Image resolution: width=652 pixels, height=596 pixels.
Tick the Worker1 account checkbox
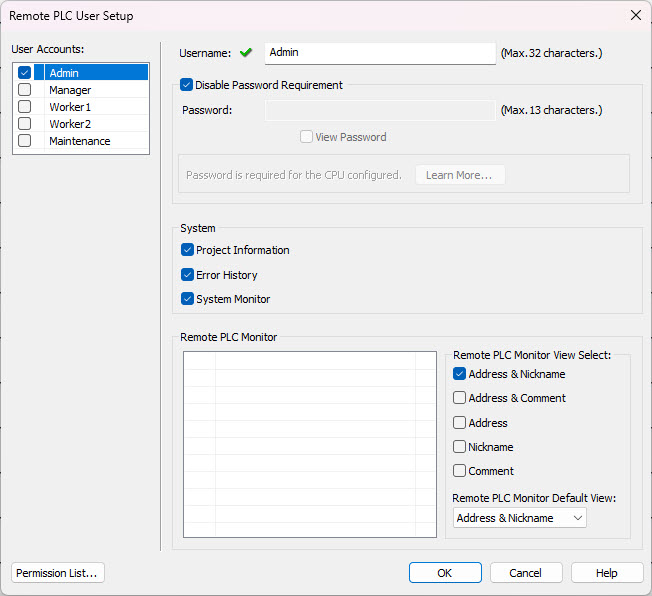coord(25,107)
